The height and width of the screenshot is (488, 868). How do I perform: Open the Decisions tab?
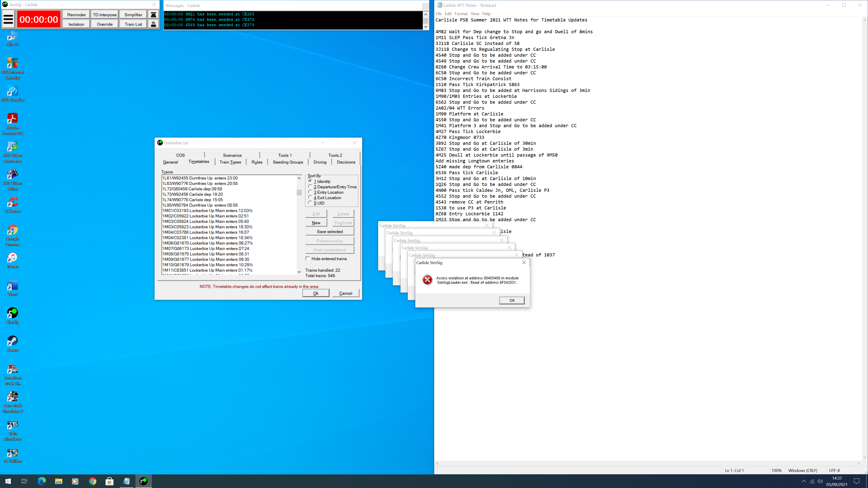coord(346,162)
